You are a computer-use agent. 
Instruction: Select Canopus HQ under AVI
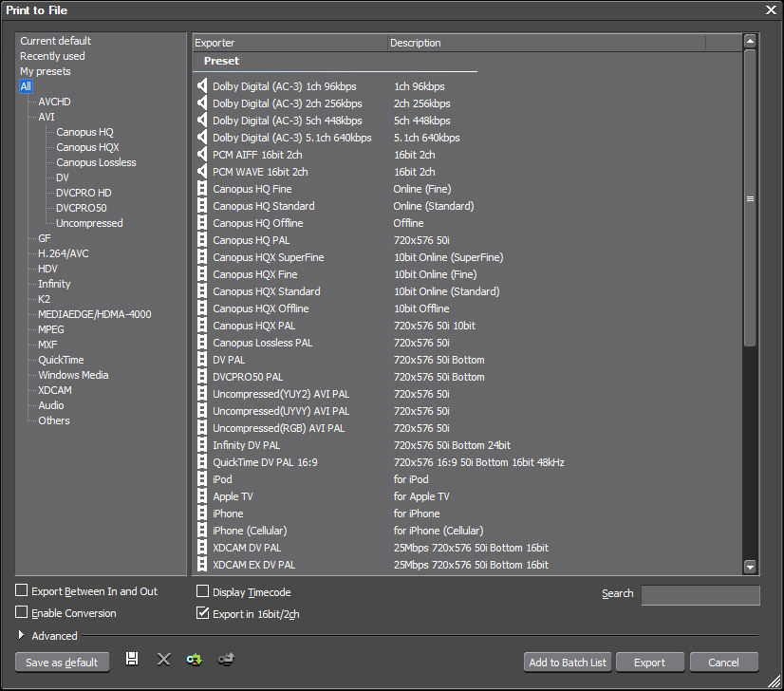point(85,132)
